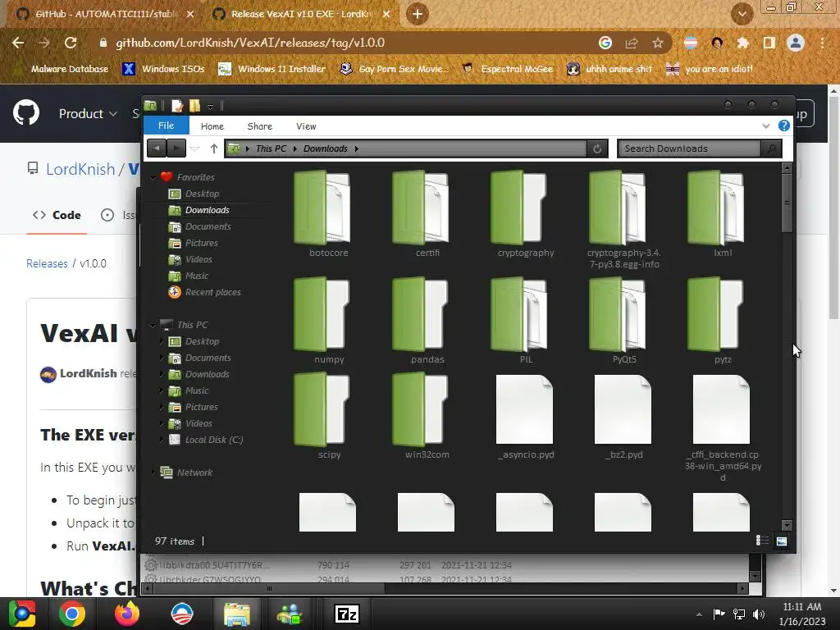Select the Code tab on GitHub
Viewport: 840px width, 630px height.
(x=57, y=215)
